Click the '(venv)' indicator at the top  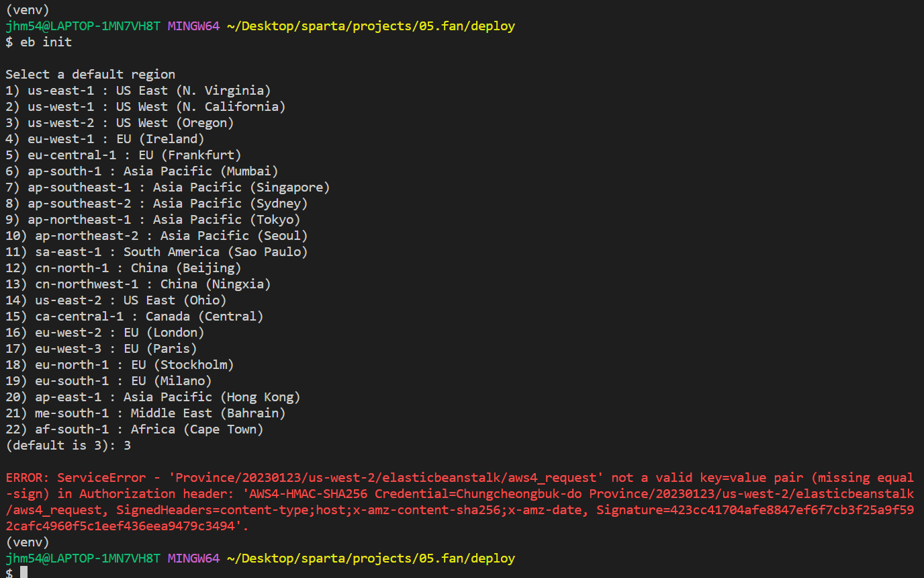tap(28, 10)
